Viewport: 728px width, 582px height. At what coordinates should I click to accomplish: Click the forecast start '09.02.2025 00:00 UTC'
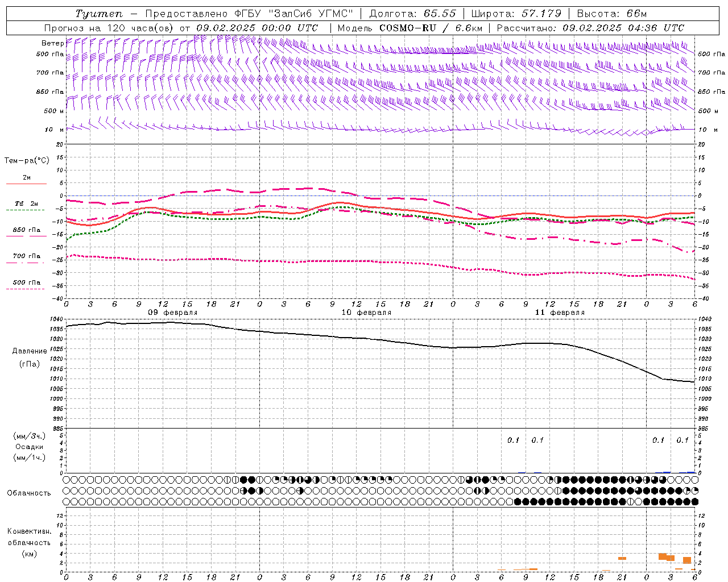tap(257, 28)
